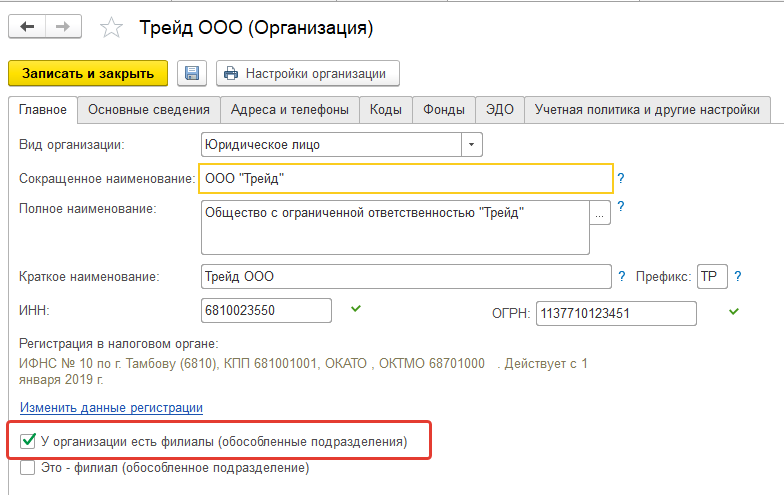
Task: Click help question mark next to full name
Action: coord(620,207)
